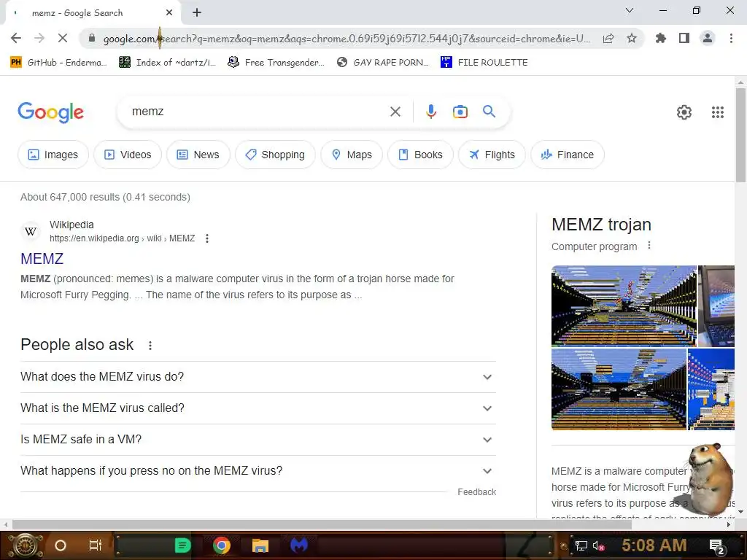Switch to the Shopping results tab
The image size is (747, 560).
pos(275,155)
